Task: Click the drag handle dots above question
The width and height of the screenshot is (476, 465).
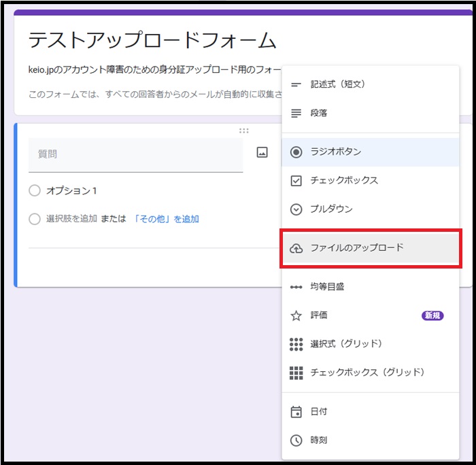Action: tap(243, 131)
